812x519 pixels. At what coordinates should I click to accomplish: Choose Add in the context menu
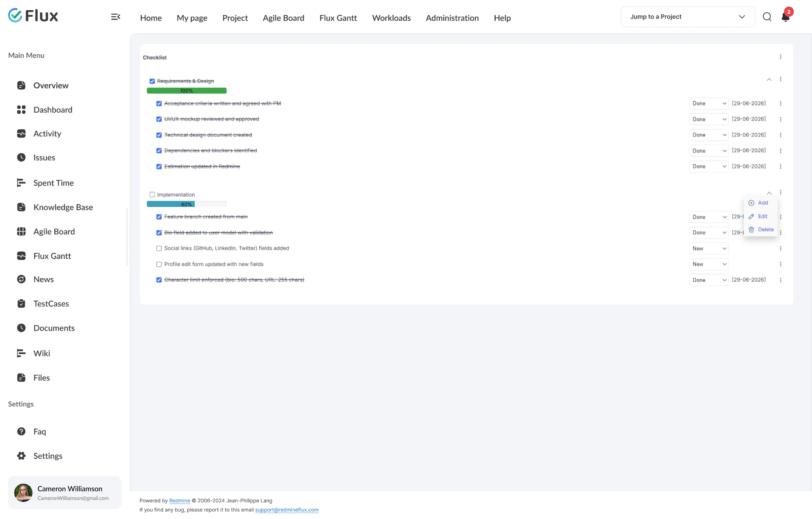pyautogui.click(x=758, y=203)
